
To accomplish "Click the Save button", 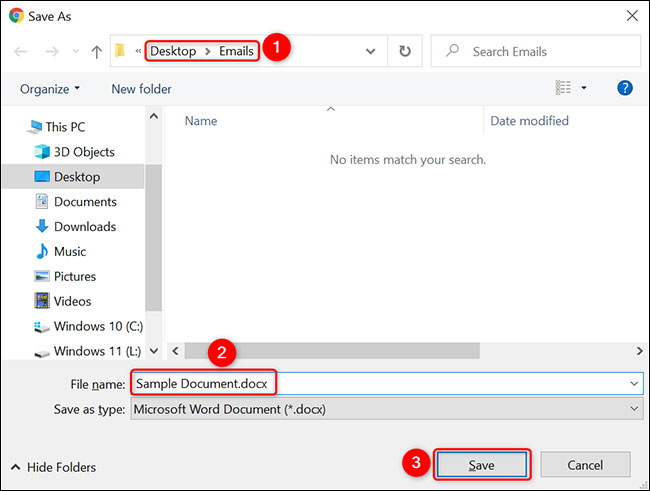I will pyautogui.click(x=482, y=465).
